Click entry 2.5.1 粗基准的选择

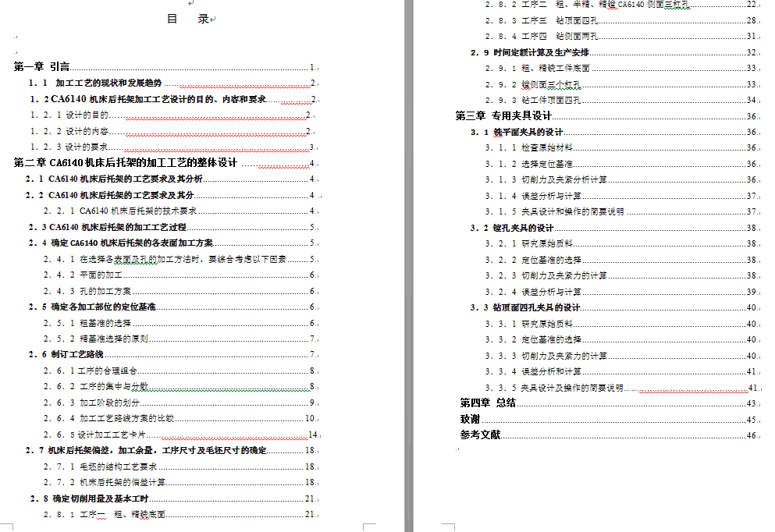pos(180,323)
